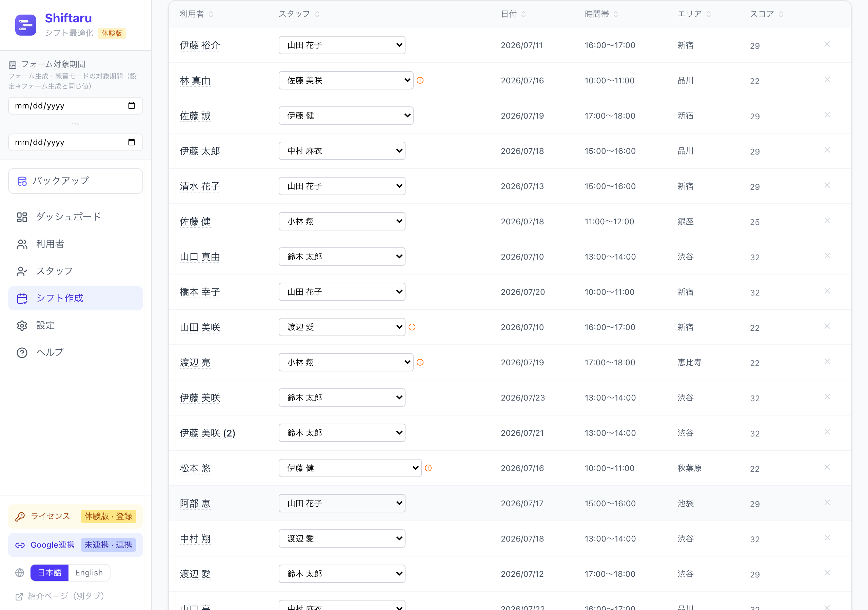Click warning icon beside 松本 悠's staff dropdown
This screenshot has width=868, height=610.
(x=428, y=468)
